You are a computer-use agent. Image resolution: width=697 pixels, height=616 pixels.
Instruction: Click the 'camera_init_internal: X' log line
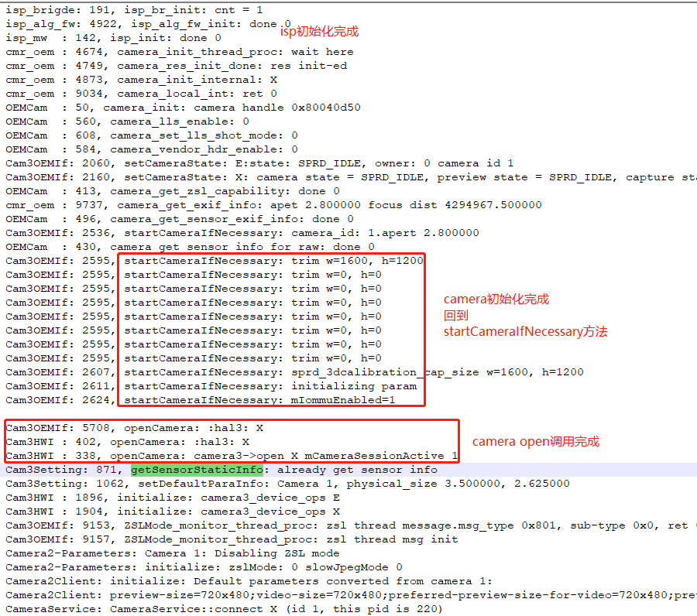coord(142,80)
